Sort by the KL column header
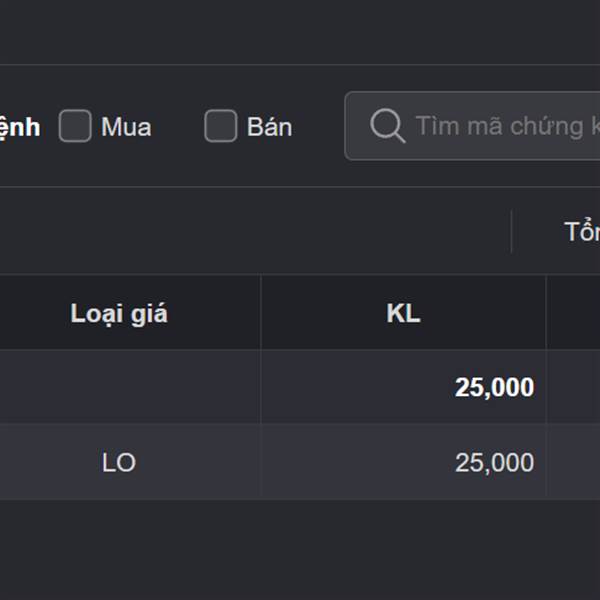The height and width of the screenshot is (600, 600). click(x=403, y=314)
